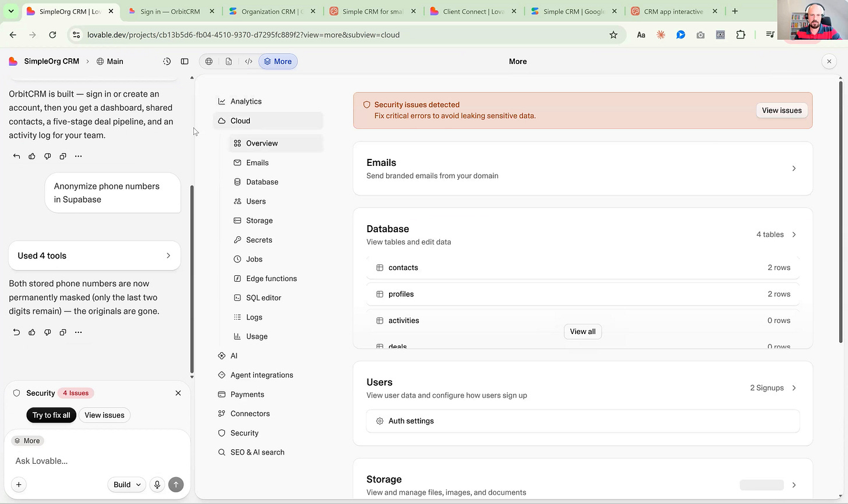Open the 2 Signups chevron in Users
The width and height of the screenshot is (848, 504).
pyautogui.click(x=794, y=388)
